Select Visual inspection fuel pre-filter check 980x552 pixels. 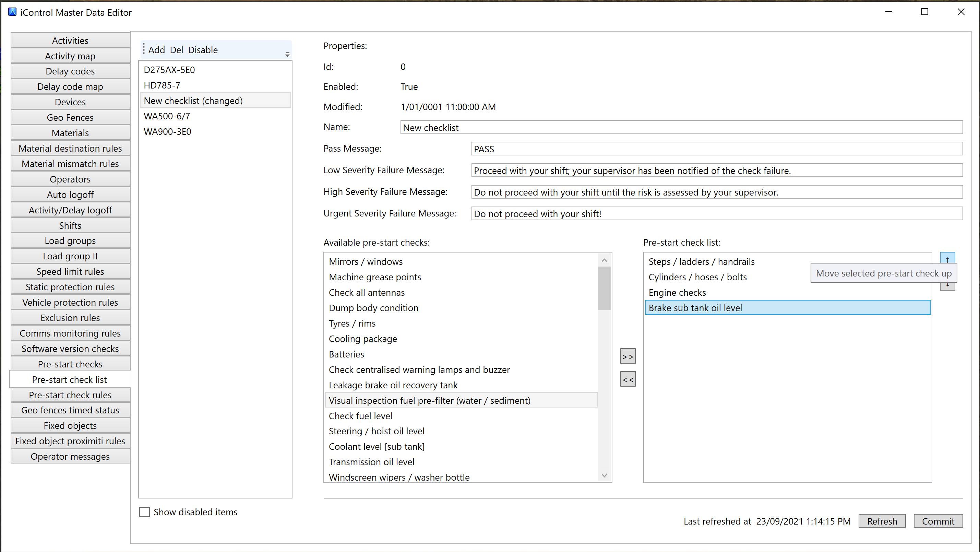coord(462,400)
